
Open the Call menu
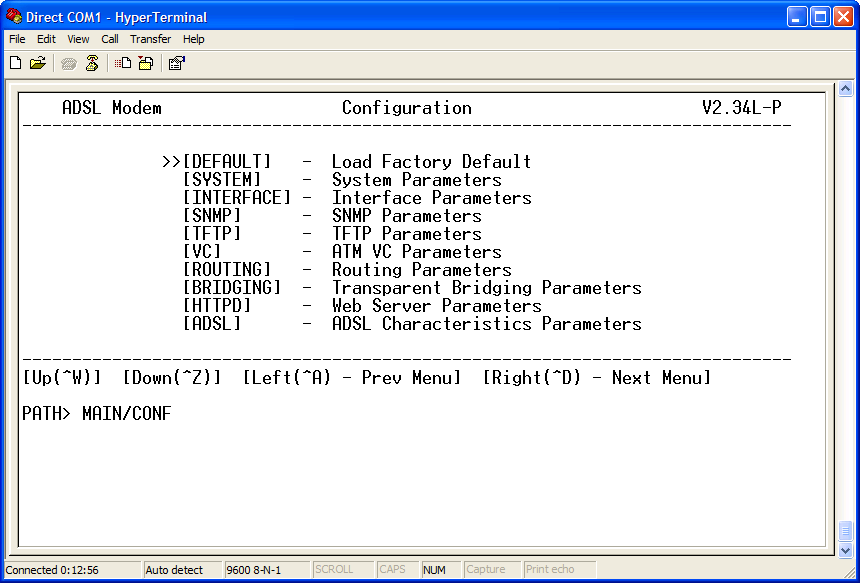pyautogui.click(x=109, y=39)
